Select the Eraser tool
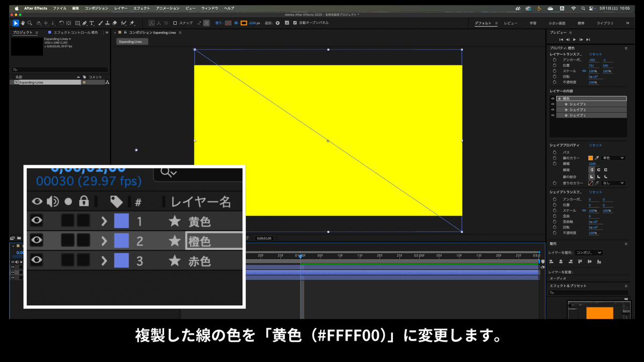The width and height of the screenshot is (644, 362). tap(114, 23)
